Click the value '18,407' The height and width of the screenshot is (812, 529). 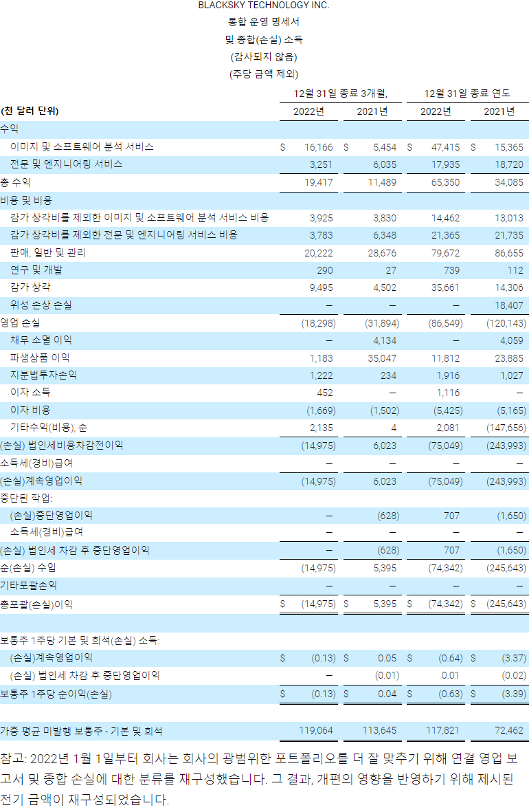tap(509, 306)
